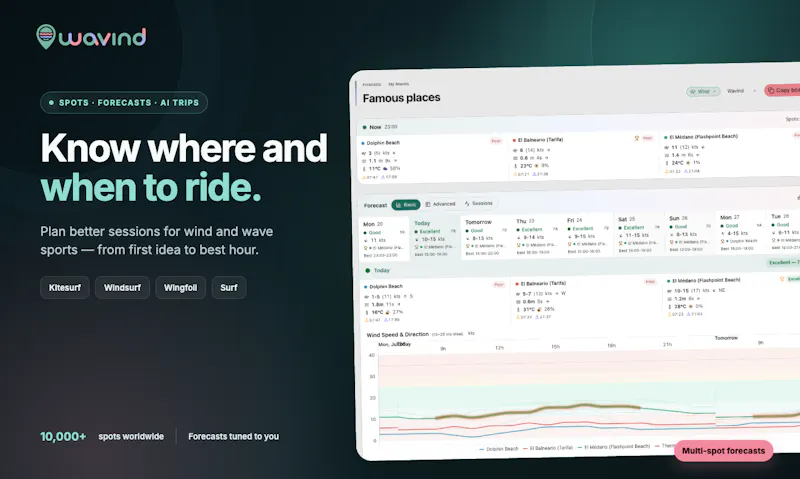This screenshot has width=800, height=479.
Task: Click the Poor badge on the Now Dolphin Beach card
Action: 495,141
